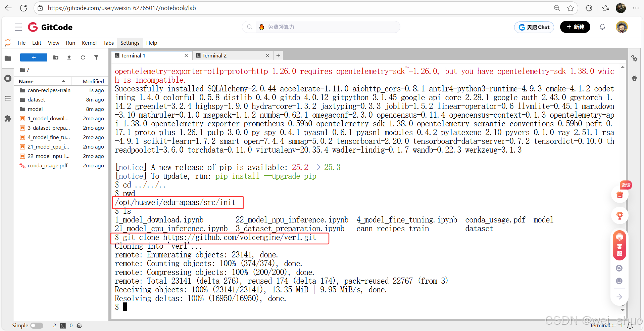This screenshot has height=331, width=644.
Task: Open the GitCode Chat assistant button
Action: point(534,27)
